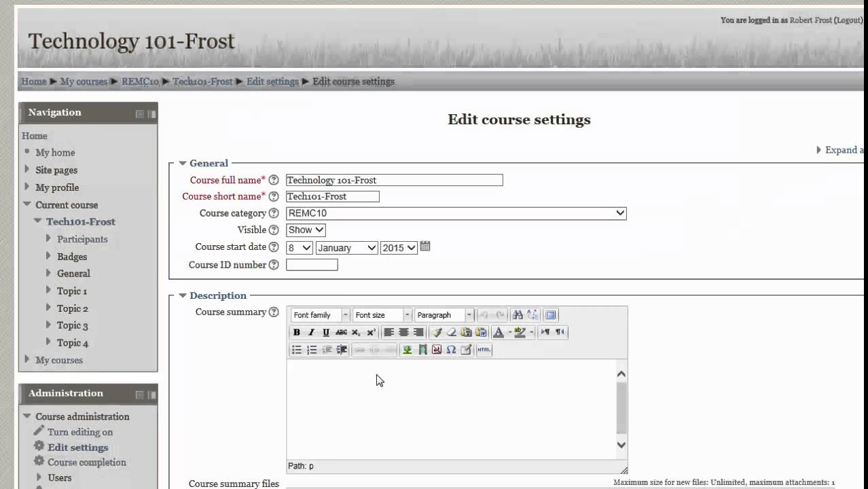Click in Course ID number field

pyautogui.click(x=312, y=265)
